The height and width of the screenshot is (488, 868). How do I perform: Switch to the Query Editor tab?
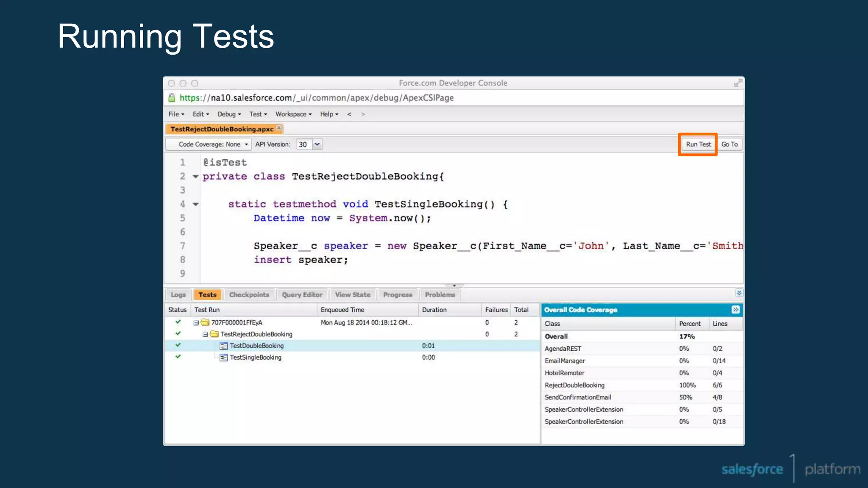coord(302,294)
